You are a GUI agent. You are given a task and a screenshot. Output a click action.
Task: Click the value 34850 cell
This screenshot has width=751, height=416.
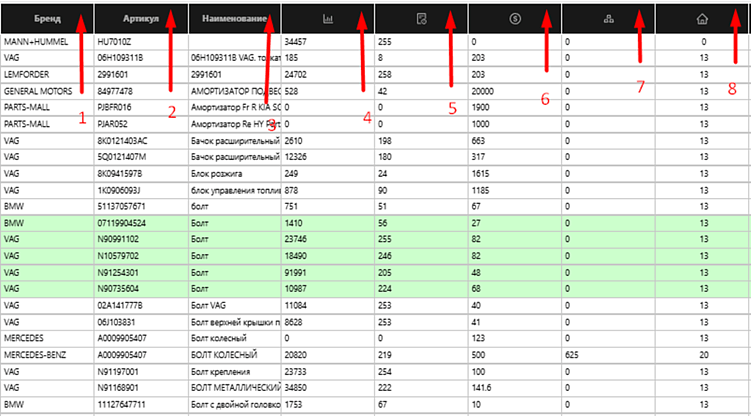click(328, 388)
